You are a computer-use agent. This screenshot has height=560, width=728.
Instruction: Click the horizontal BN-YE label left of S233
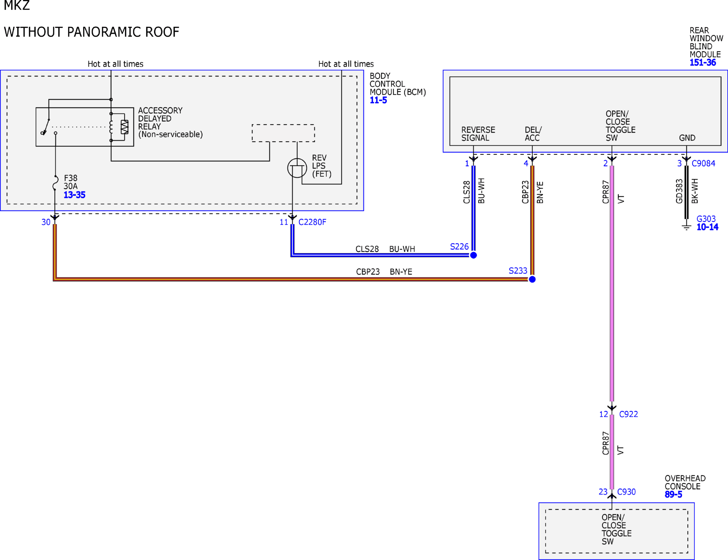click(x=401, y=272)
